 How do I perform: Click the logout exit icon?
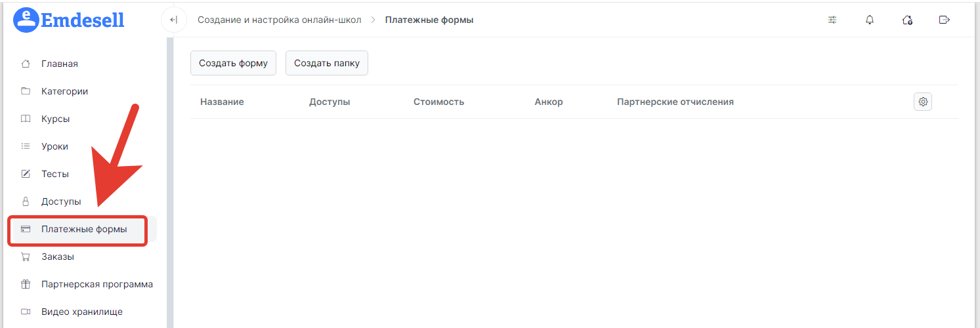pos(945,20)
